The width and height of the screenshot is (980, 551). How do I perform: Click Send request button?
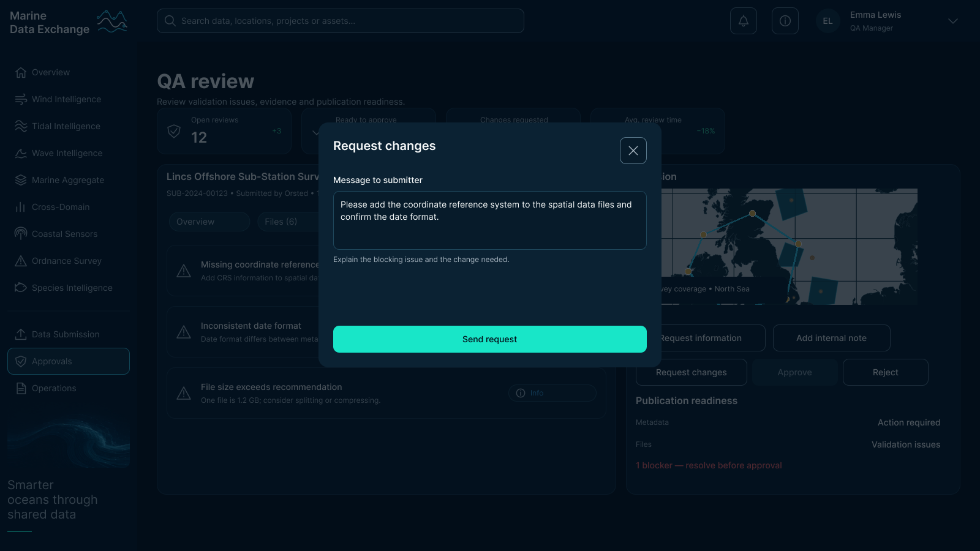pyautogui.click(x=490, y=339)
